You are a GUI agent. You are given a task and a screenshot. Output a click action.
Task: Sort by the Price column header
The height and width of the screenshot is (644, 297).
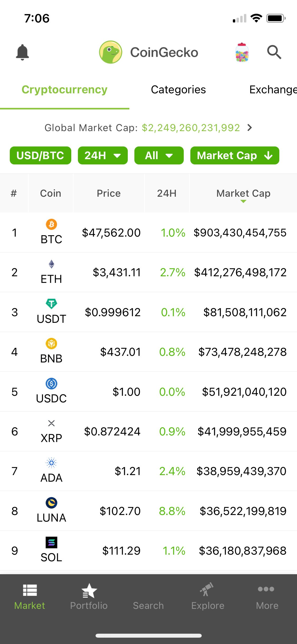[109, 193]
